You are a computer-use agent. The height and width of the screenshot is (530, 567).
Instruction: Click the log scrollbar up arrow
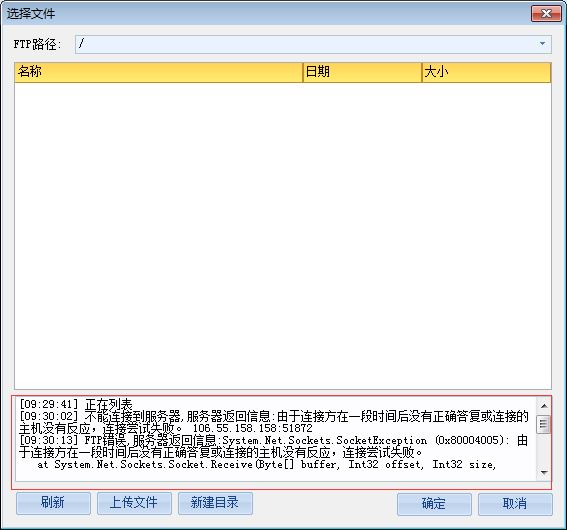tap(544, 406)
